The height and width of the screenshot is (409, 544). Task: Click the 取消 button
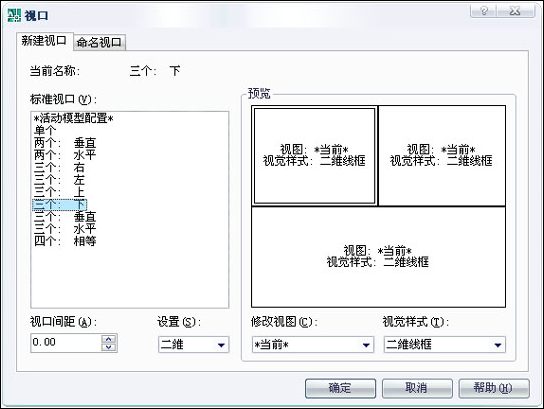pos(417,388)
